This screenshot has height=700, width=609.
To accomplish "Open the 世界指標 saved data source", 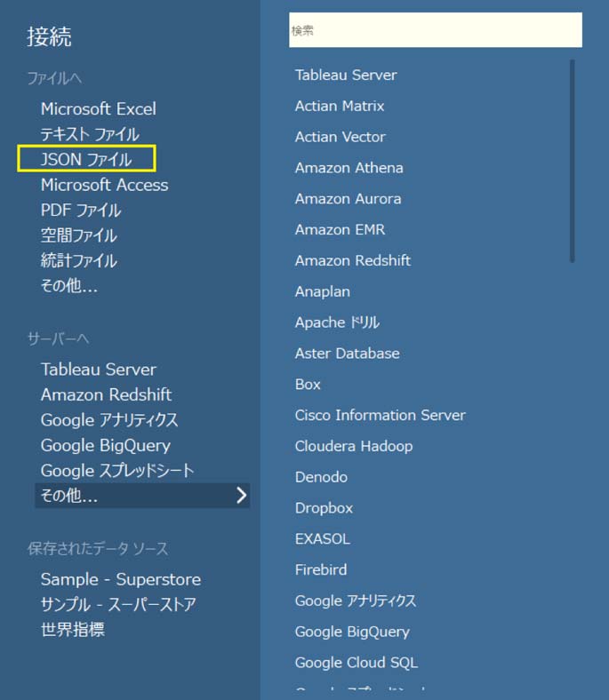I will 73,630.
